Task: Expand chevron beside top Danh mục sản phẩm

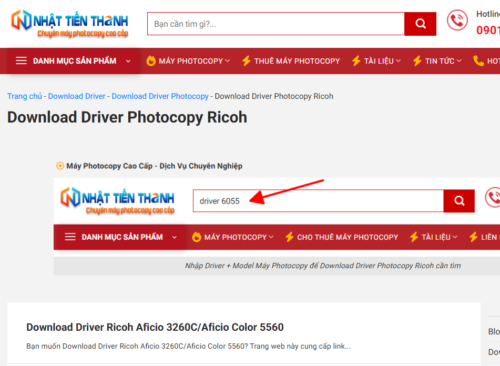Action: [128, 61]
